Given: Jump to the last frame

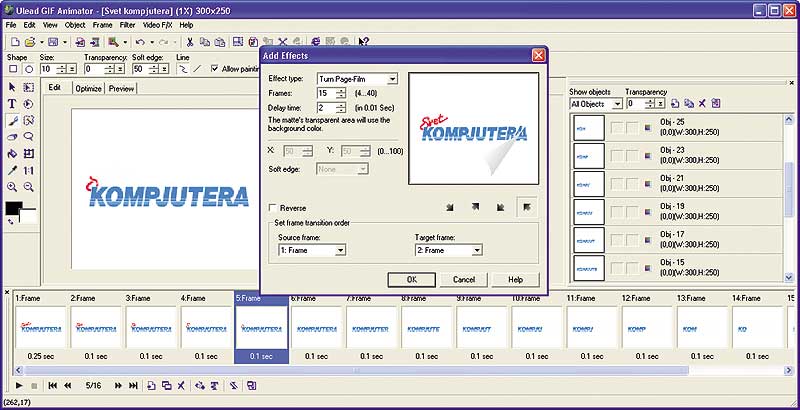Looking at the screenshot, I should pyautogui.click(x=133, y=386).
